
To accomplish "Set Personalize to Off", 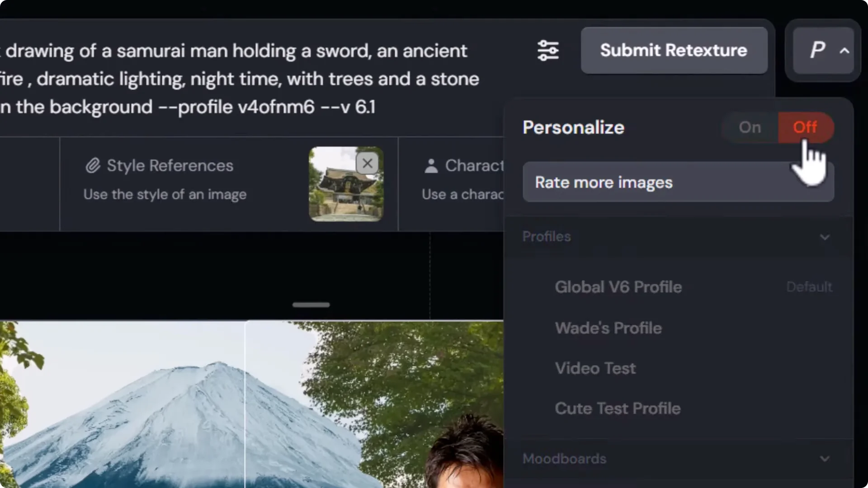I will 805,127.
